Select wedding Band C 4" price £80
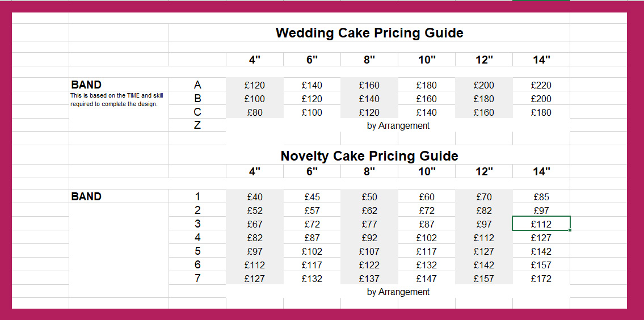The image size is (644, 320). click(255, 112)
